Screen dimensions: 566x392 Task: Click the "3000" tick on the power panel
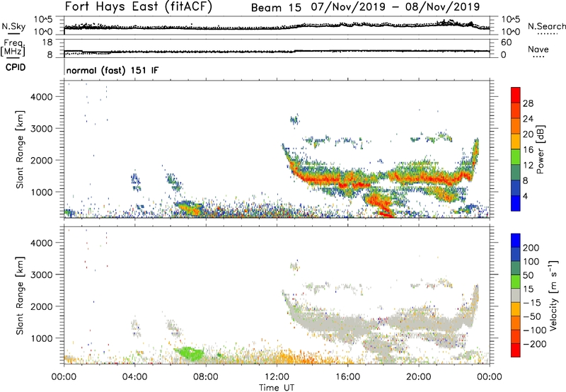point(41,129)
